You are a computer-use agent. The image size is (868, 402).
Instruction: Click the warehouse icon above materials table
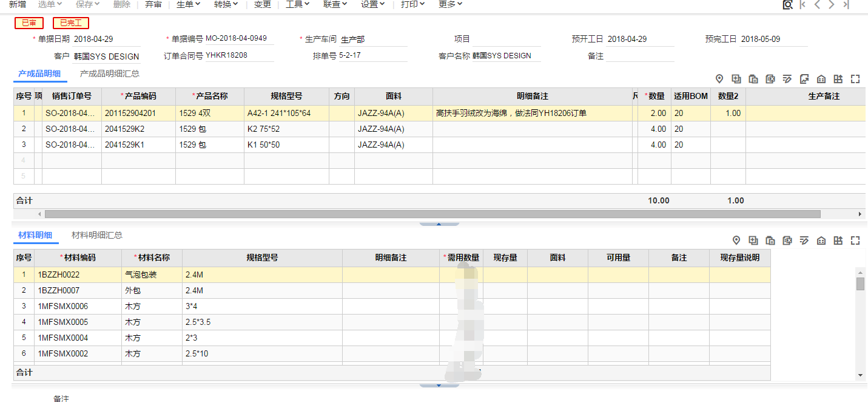point(821,240)
